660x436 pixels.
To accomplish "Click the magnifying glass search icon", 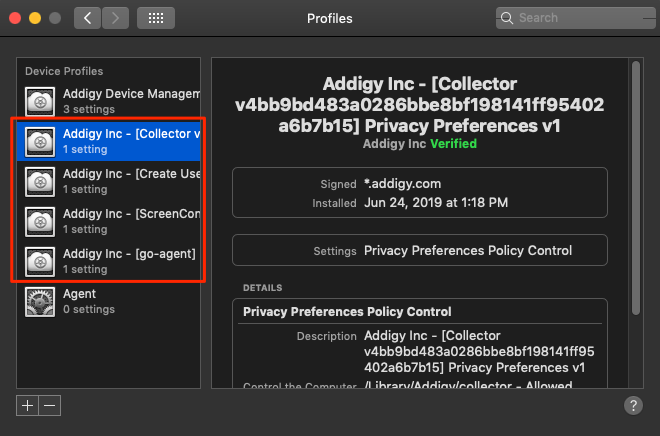I will [507, 18].
